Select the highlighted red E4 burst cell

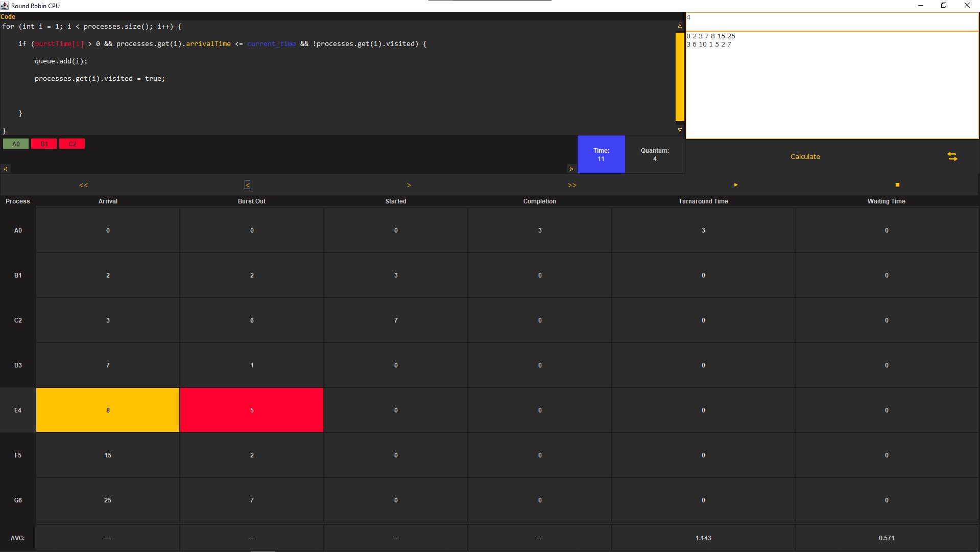(252, 410)
